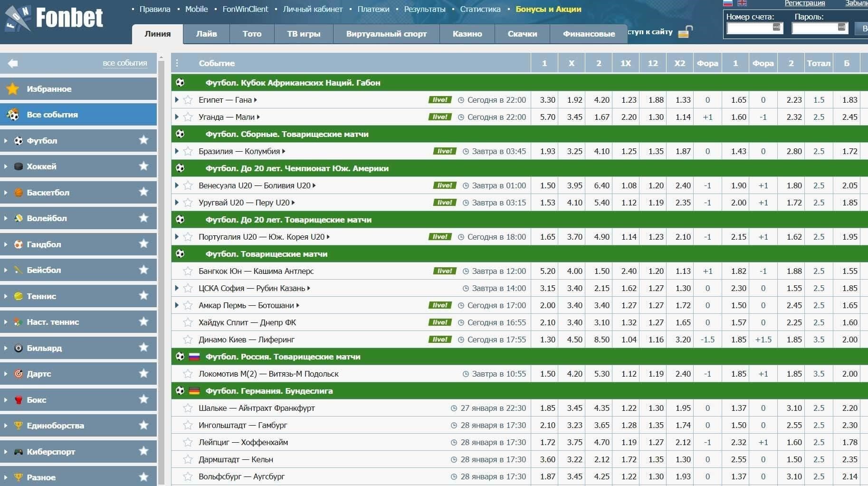Screen dimensions: 868x486
Task: Click the basketball icon beside Баскетбол
Action: pyautogui.click(x=19, y=193)
